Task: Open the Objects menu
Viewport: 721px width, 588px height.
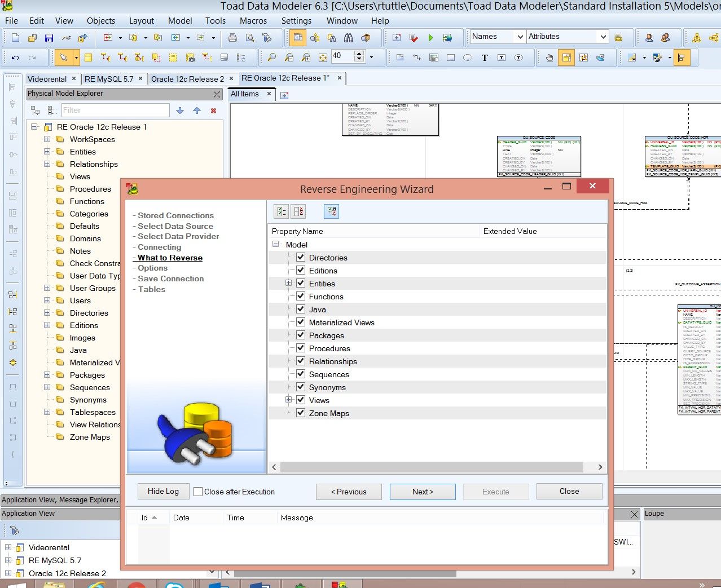Action: click(101, 21)
